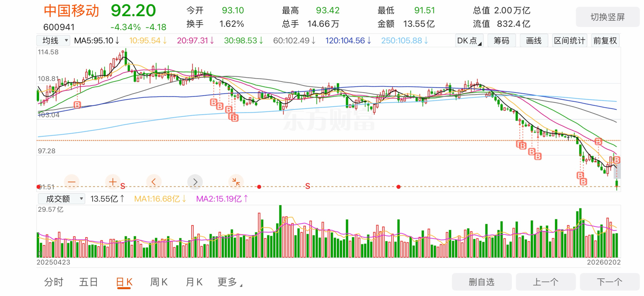Click the -4.34% change value
The height and width of the screenshot is (296, 644).
[x=125, y=27]
